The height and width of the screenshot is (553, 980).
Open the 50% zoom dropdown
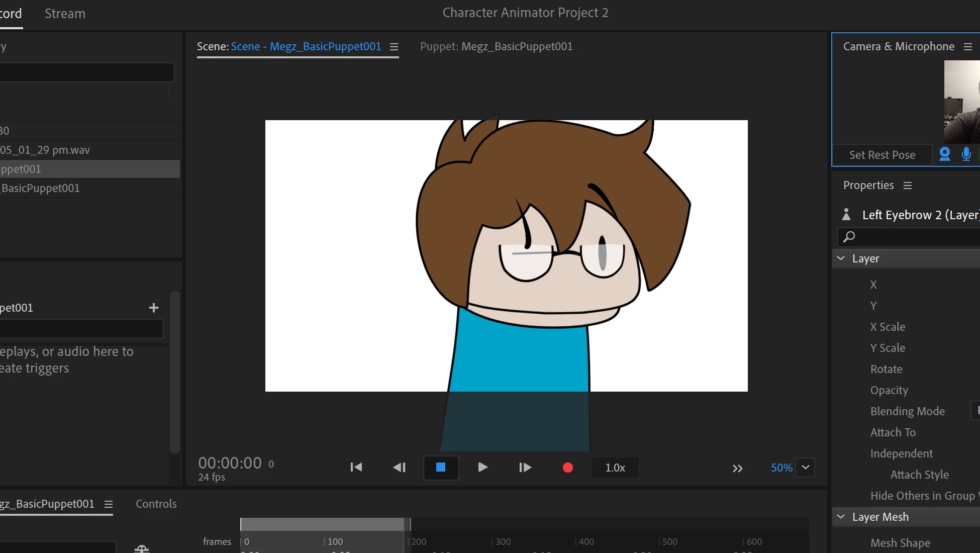tap(805, 468)
